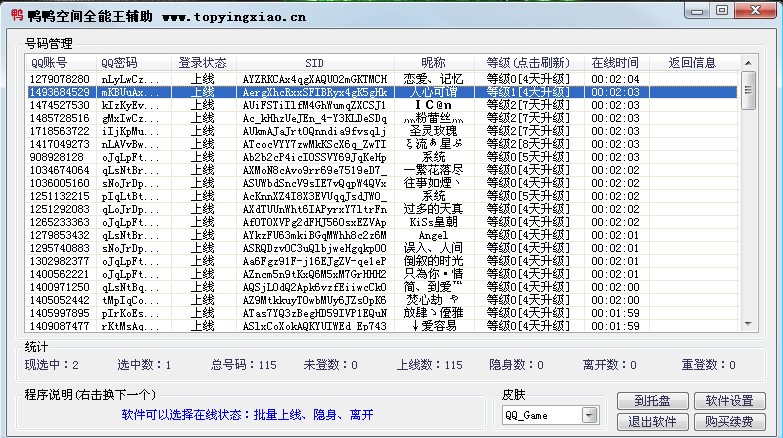Click the 登录状态 column header
The image size is (783, 438).
[202, 63]
